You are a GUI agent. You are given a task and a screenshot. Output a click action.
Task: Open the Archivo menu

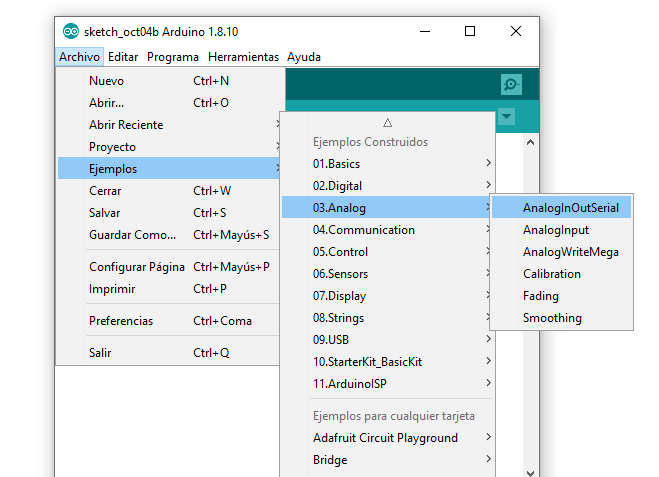[79, 57]
